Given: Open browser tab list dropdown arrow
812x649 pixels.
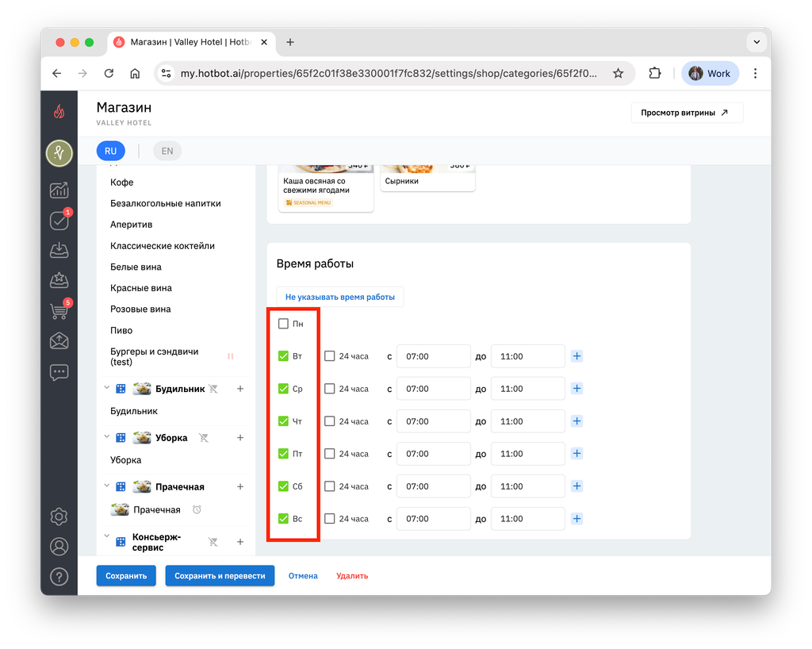Looking at the screenshot, I should pyautogui.click(x=756, y=42).
